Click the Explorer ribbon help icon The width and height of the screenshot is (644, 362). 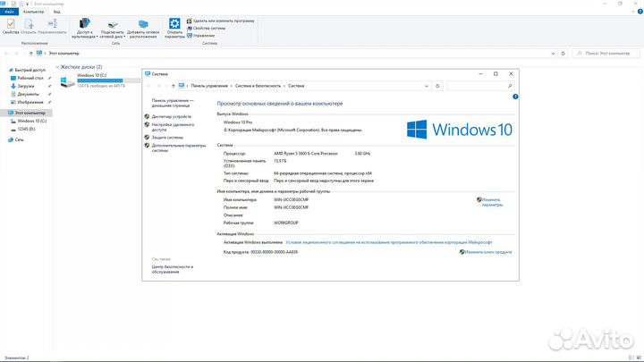640,12
